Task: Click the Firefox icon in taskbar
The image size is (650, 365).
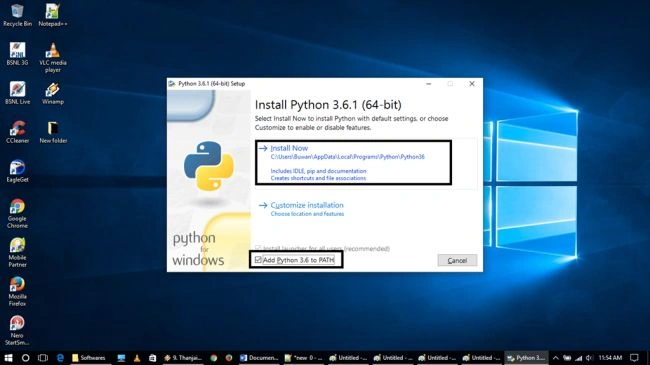Action: pos(229,358)
